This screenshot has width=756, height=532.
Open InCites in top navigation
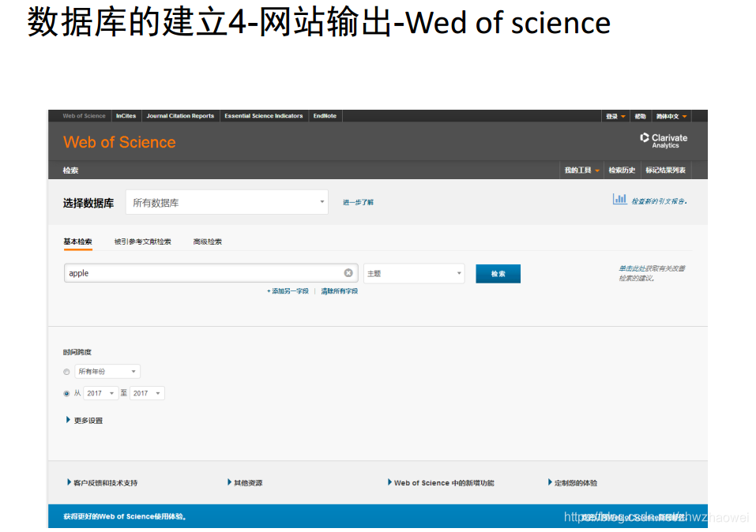pos(126,116)
